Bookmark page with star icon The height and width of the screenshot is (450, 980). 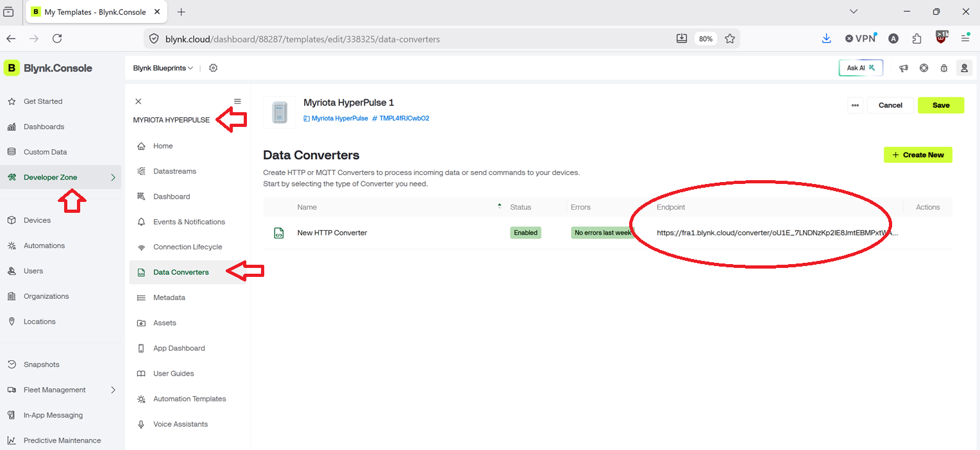[x=729, y=39]
